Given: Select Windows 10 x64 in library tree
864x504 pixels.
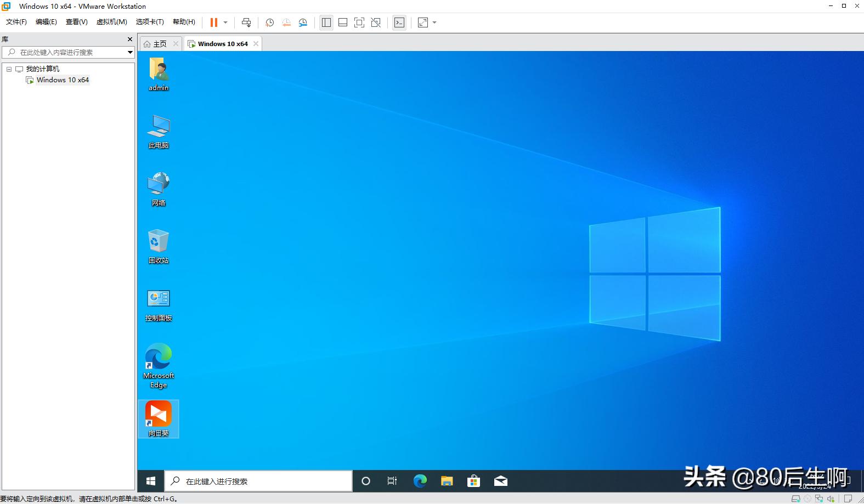Looking at the screenshot, I should (x=63, y=80).
